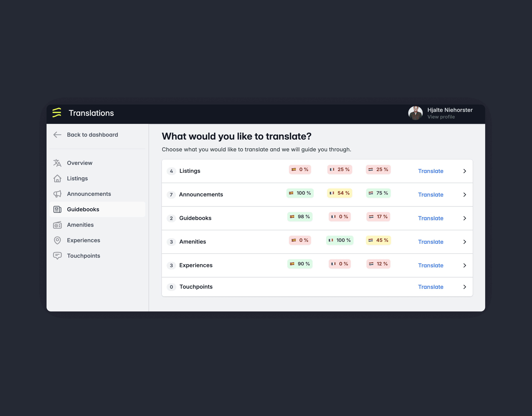
Task: Expand Amenities row with chevron
Action: tap(465, 242)
